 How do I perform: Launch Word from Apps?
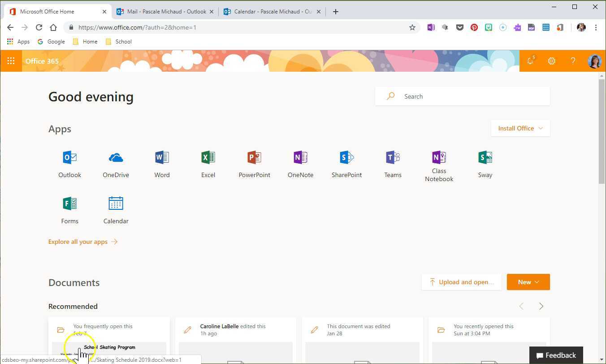pyautogui.click(x=162, y=165)
